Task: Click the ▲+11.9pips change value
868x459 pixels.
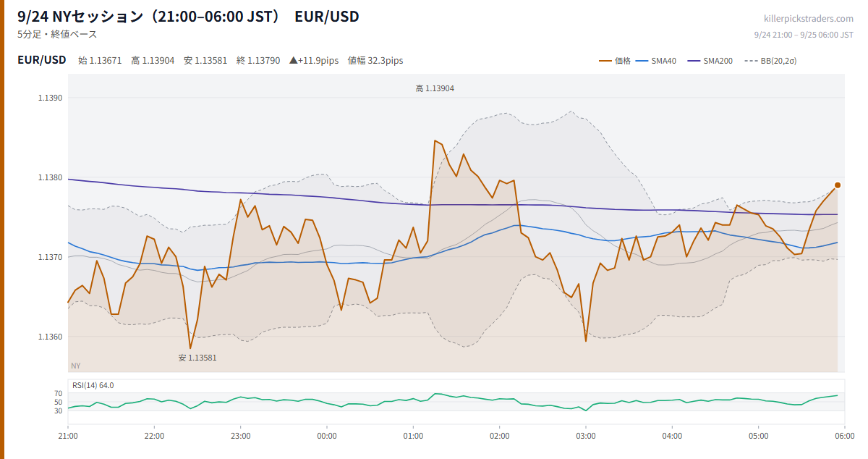Action: pyautogui.click(x=314, y=61)
